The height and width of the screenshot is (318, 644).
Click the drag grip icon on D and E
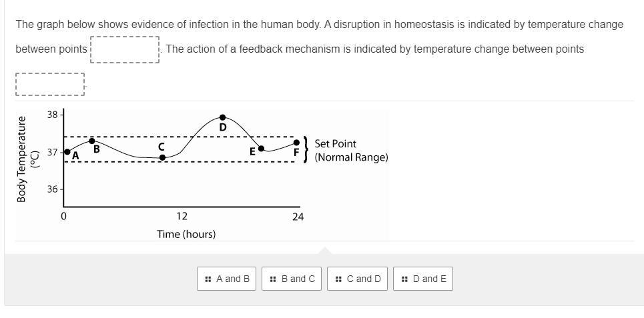click(x=404, y=279)
